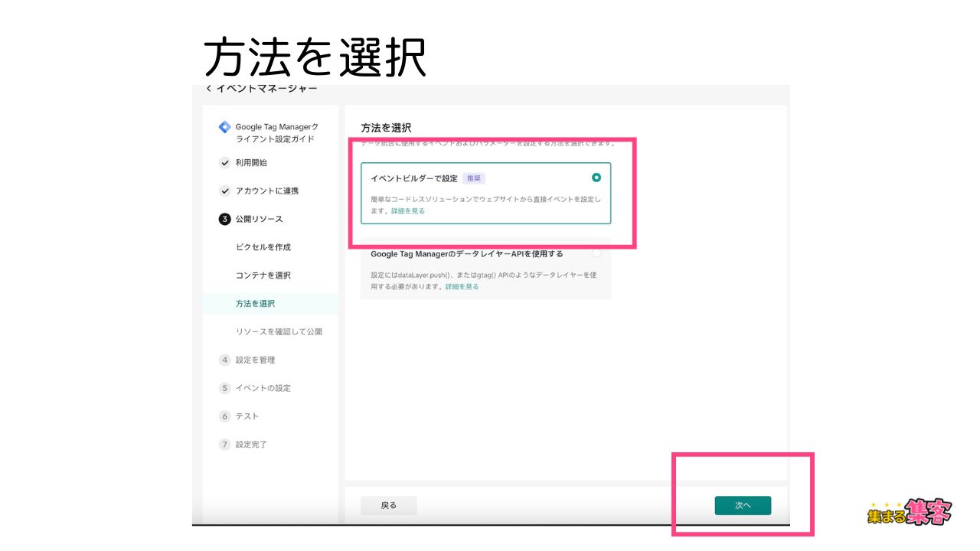Open 詳細を見る link in data layer card
980x551 pixels.
[462, 286]
